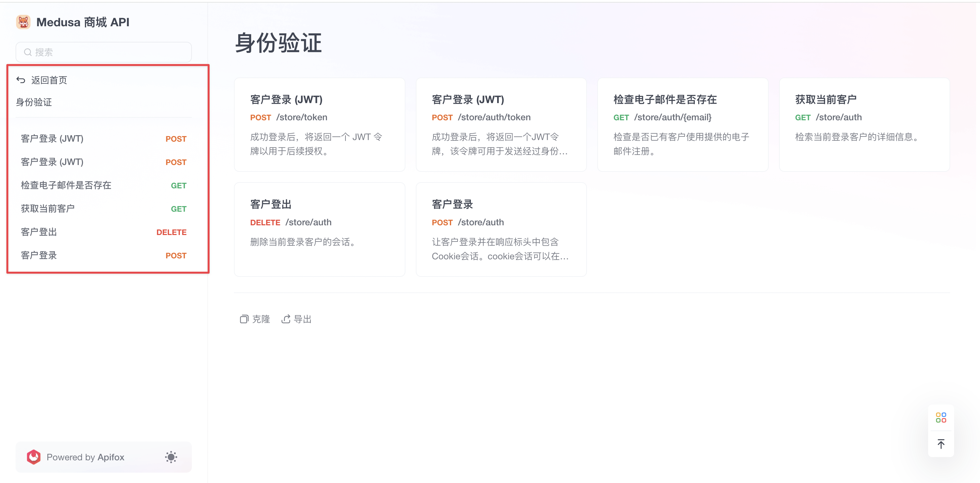
Task: Click the search input field
Action: tap(103, 52)
